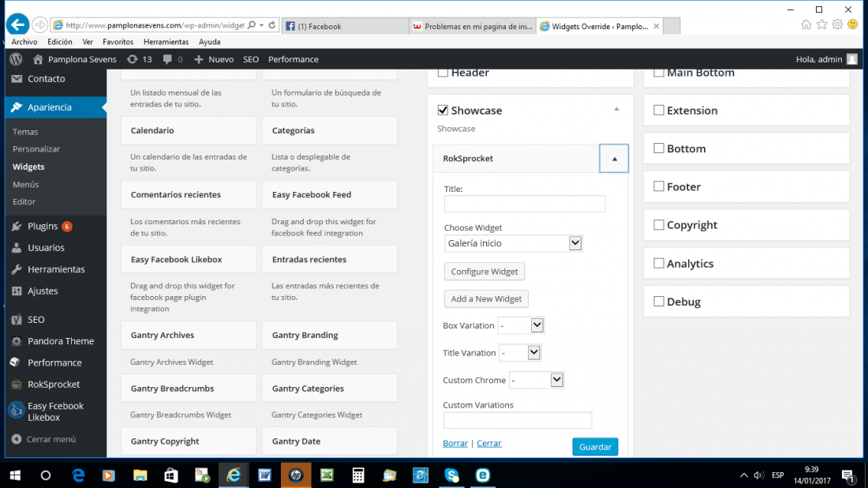Check the Analytics checkbox

click(659, 263)
